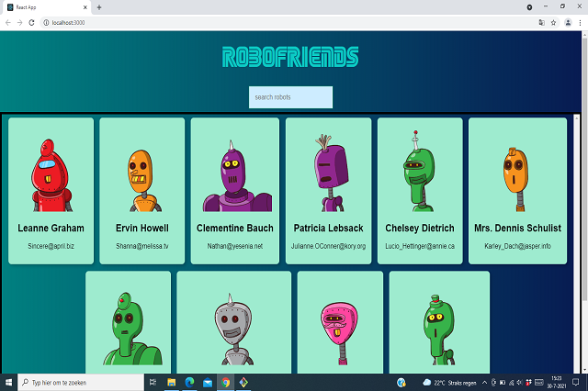Open the Chrome profile avatar
588x391 pixels.
[x=568, y=22]
